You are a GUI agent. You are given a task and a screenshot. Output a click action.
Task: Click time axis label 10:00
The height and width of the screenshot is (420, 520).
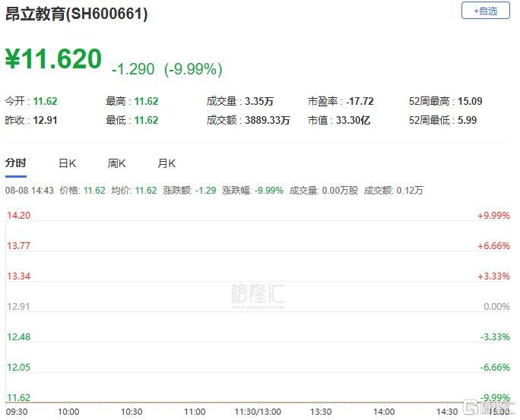[x=68, y=412]
